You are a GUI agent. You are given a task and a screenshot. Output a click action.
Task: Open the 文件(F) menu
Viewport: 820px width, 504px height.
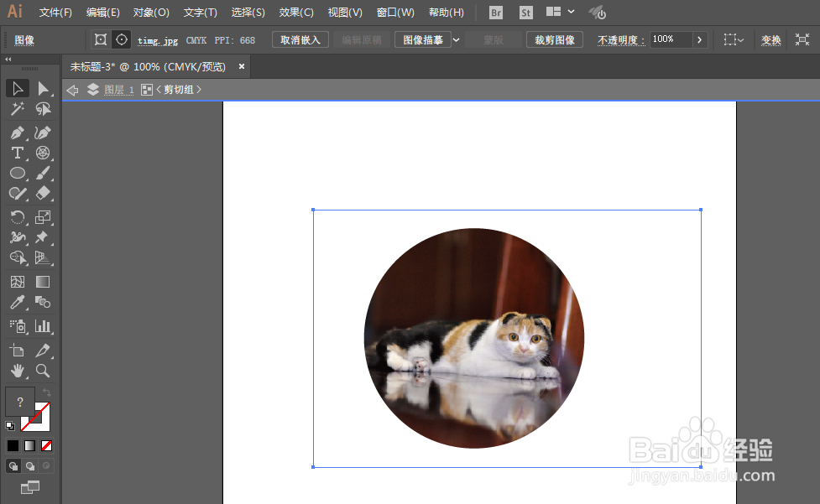(x=55, y=13)
